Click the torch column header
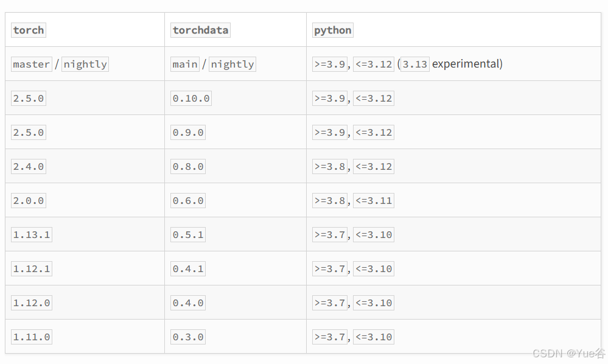The width and height of the screenshot is (608, 364). (x=29, y=30)
